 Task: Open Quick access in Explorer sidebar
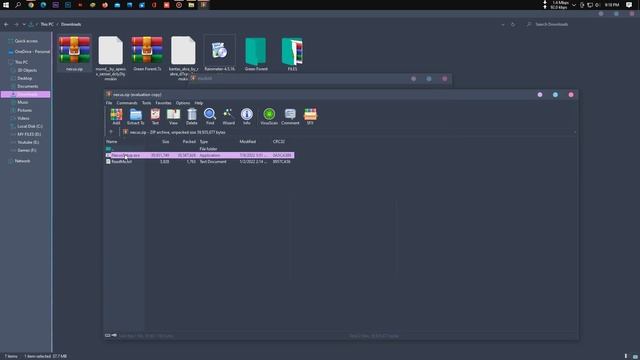click(26, 41)
